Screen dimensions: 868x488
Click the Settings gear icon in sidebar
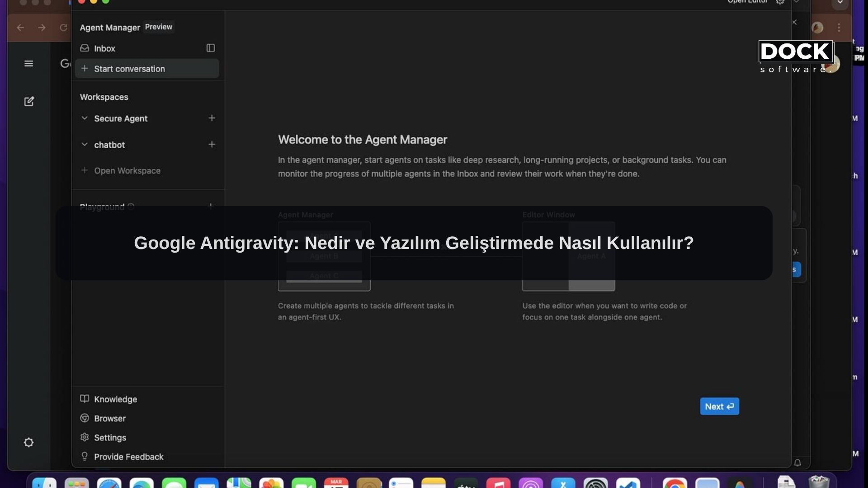85,437
